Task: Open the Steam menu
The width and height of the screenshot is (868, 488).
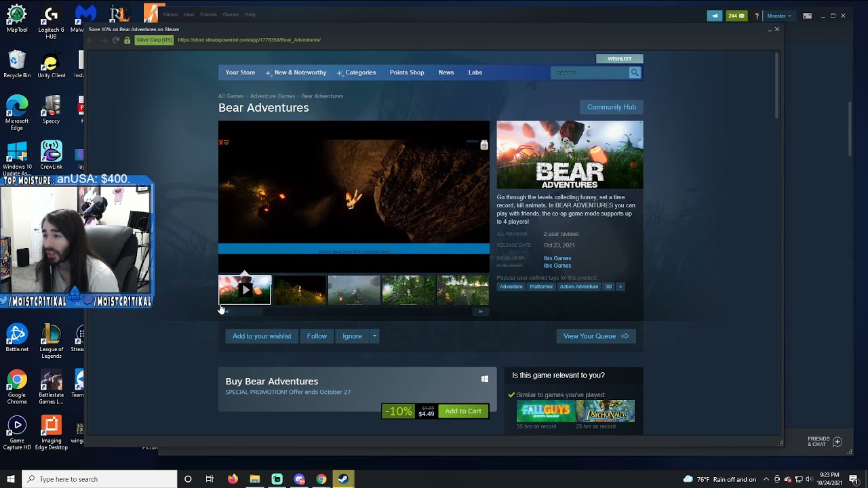Action: click(x=170, y=14)
